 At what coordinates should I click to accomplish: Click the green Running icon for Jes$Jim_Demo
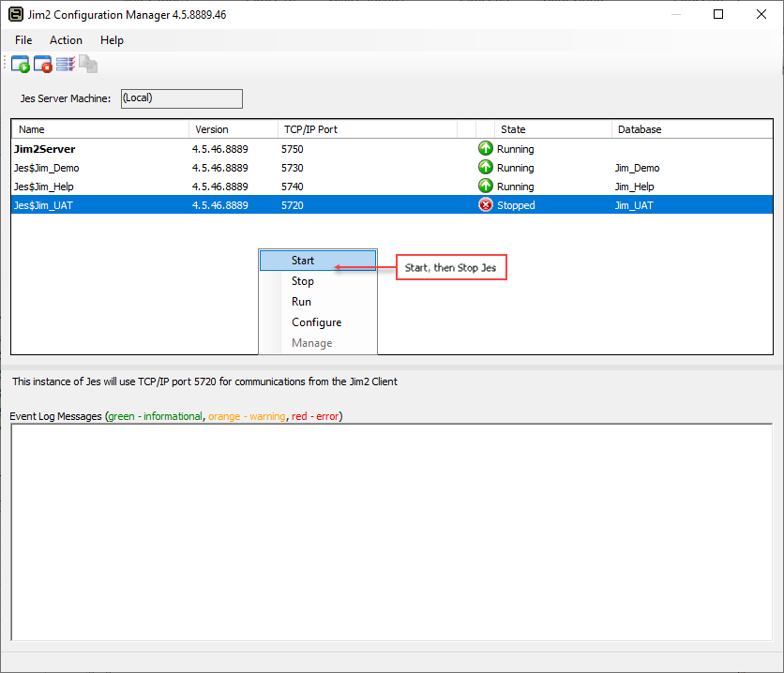486,168
